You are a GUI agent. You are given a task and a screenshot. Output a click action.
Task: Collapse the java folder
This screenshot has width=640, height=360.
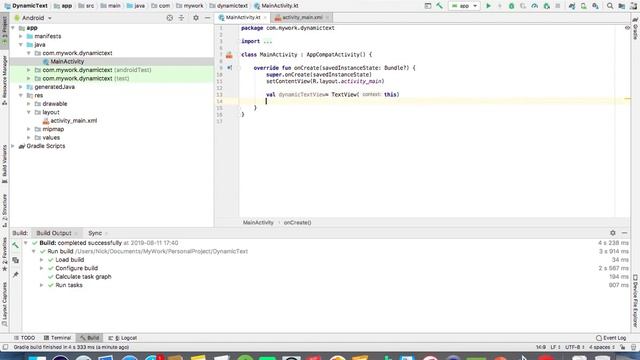click(21, 45)
